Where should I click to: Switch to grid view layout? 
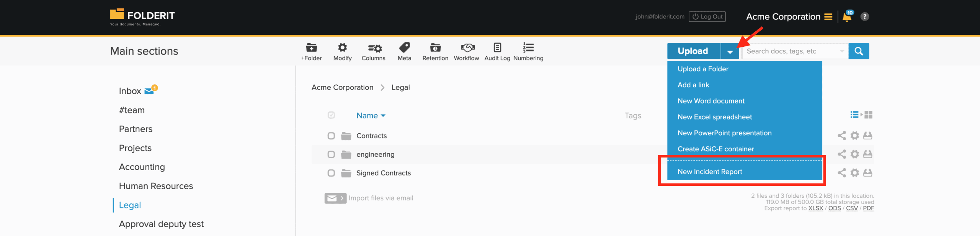coord(869,115)
